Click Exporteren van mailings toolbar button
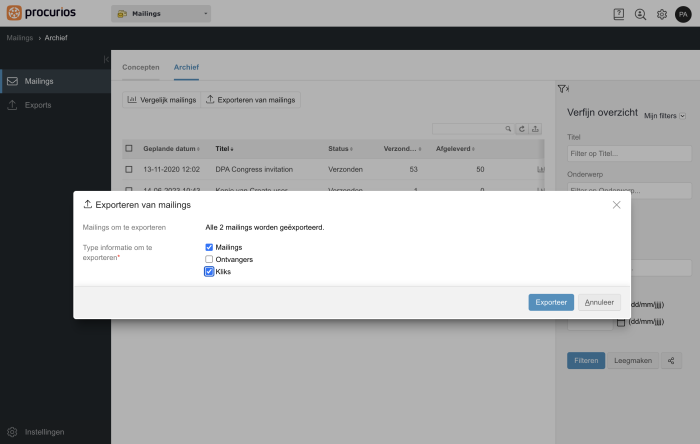The height and width of the screenshot is (444, 700). click(250, 100)
